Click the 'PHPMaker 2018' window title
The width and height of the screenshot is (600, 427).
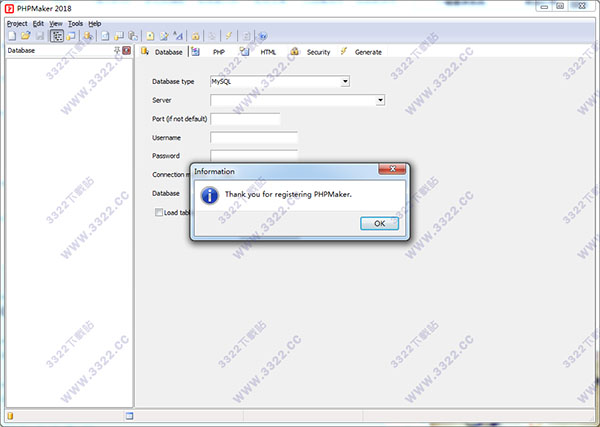44,8
